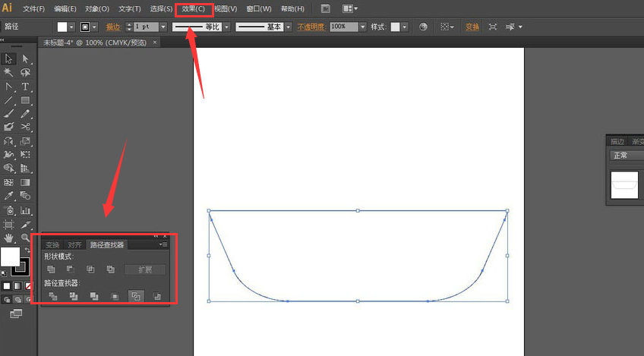
Task: Choose the Direct Selection white arrow tool
Action: click(25, 59)
